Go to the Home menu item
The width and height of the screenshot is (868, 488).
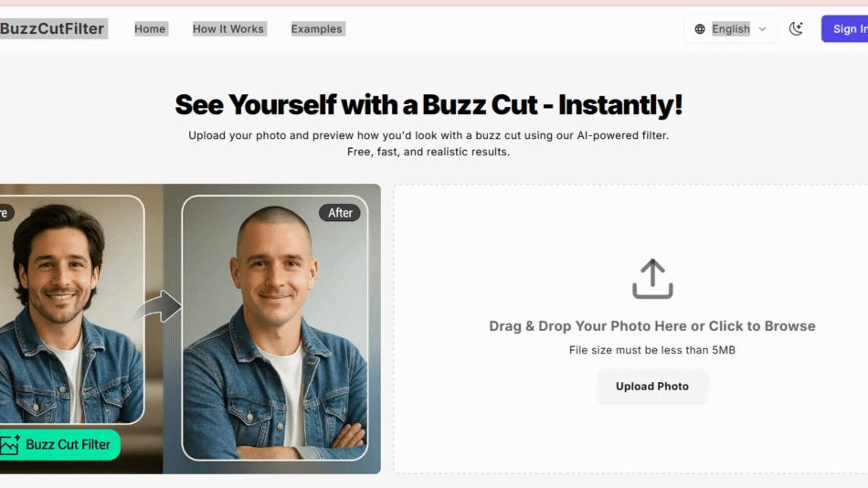[x=150, y=29]
